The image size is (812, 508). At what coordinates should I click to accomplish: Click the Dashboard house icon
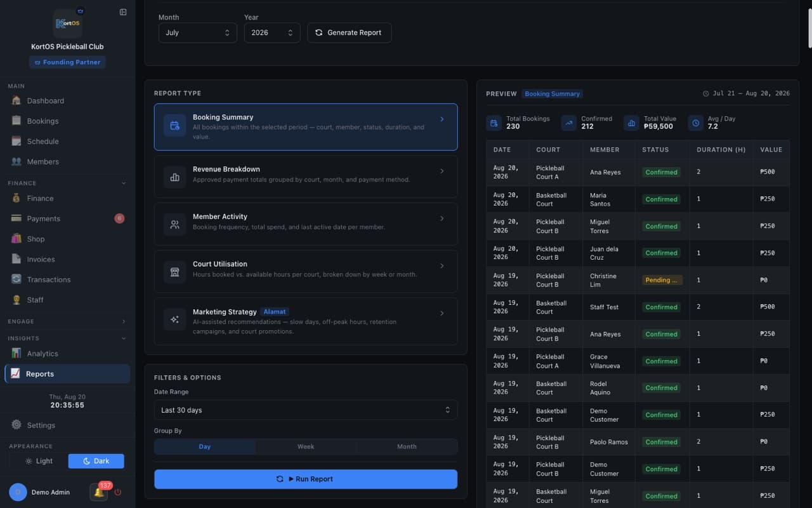click(x=16, y=100)
